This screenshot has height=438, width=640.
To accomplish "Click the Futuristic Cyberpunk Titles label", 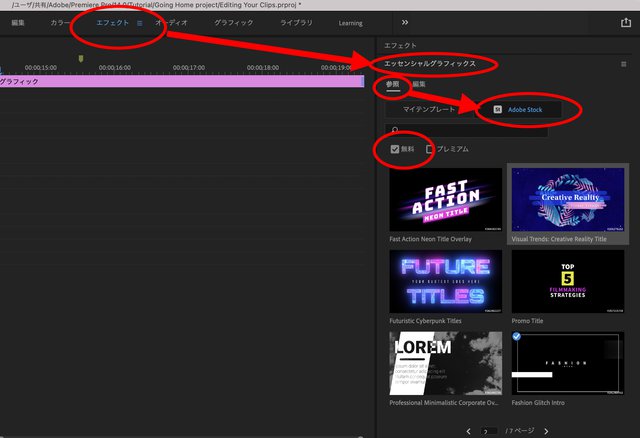I will coord(425,321).
